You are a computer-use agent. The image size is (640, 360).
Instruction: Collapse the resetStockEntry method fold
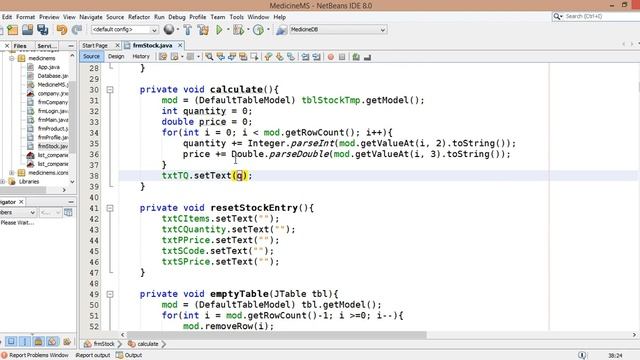110,208
